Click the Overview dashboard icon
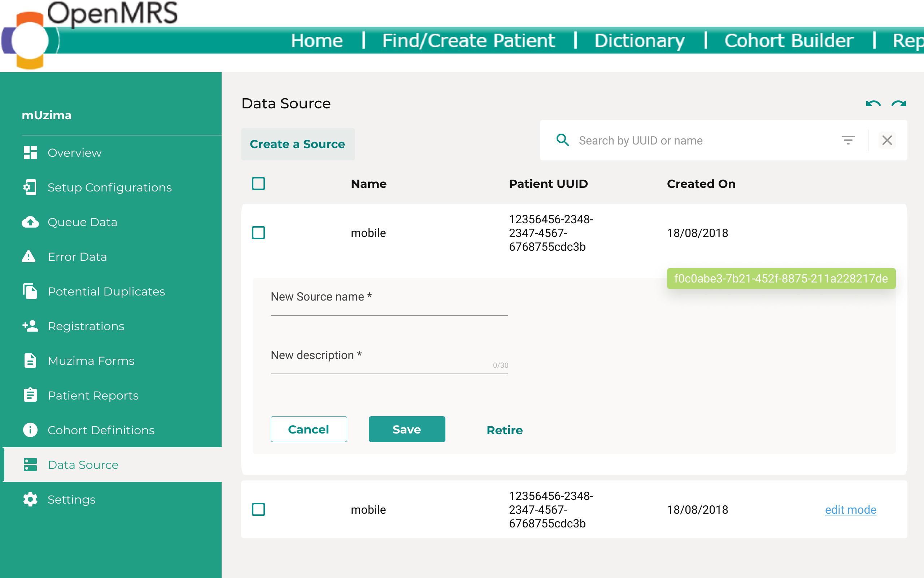Viewport: 924px width, 578px height. [x=30, y=152]
